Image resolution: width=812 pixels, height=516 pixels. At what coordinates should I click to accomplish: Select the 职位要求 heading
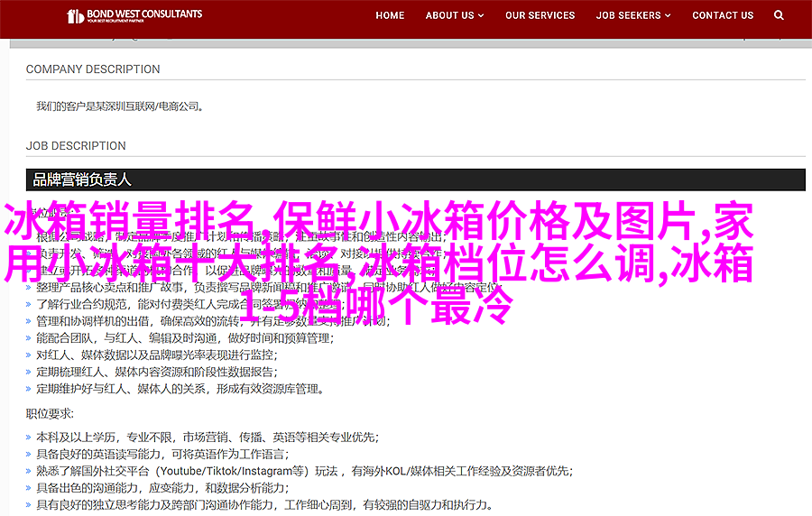point(50,413)
